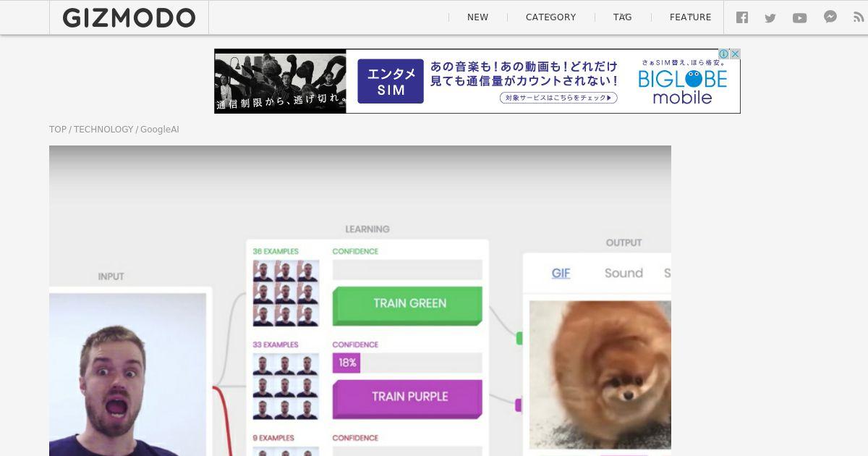
Task: Select the Sound output tab
Action: point(624,273)
